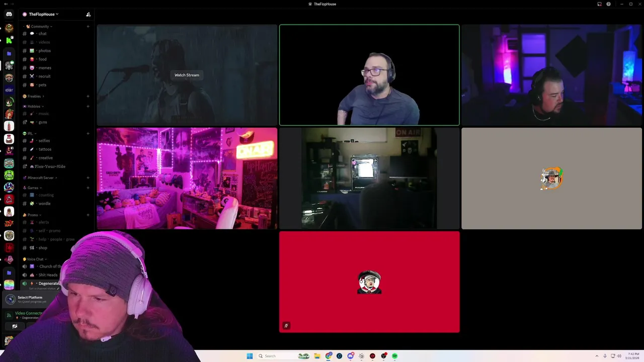
Task: Add a channel to Minecraft Server category
Action: [88, 177]
